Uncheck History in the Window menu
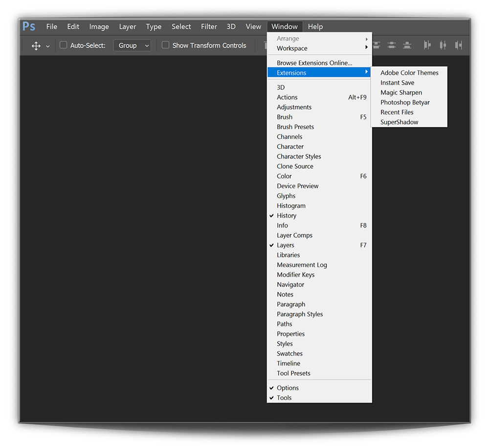Image resolution: width=489 pixels, height=448 pixels. (x=287, y=216)
